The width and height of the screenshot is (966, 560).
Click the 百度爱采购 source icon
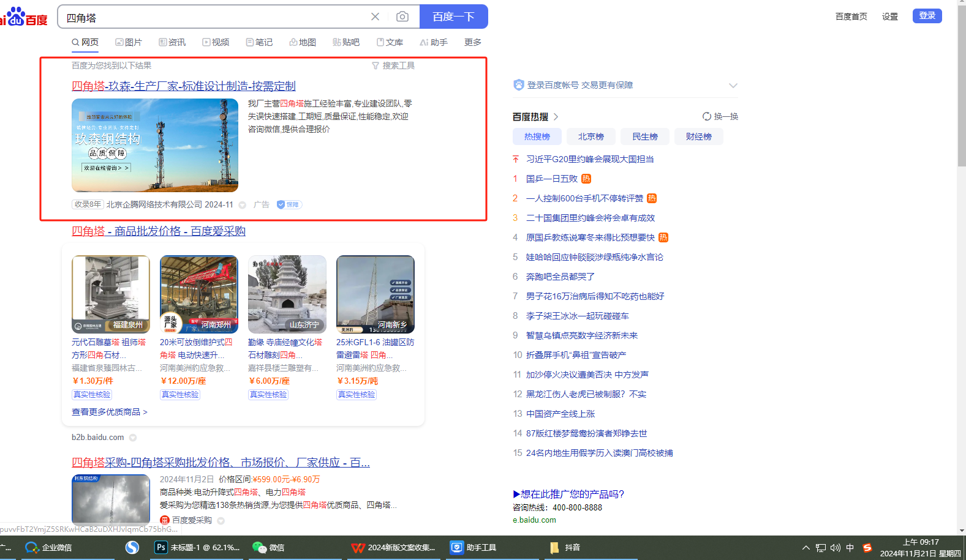165,520
